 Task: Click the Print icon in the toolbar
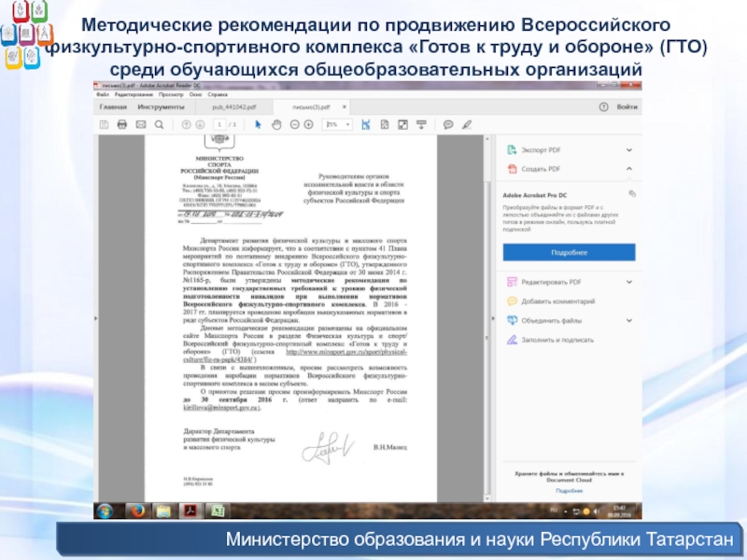[122, 125]
